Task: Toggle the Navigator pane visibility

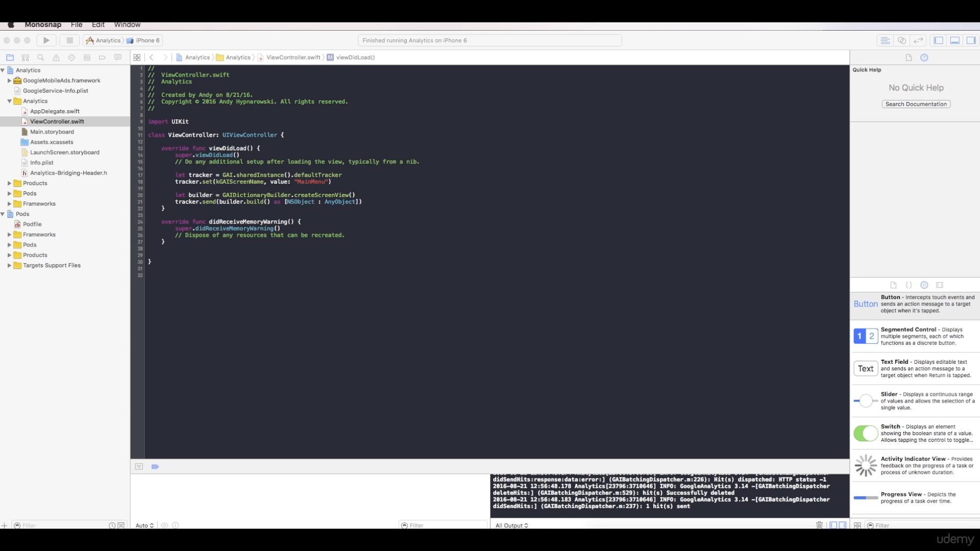Action: click(938, 40)
